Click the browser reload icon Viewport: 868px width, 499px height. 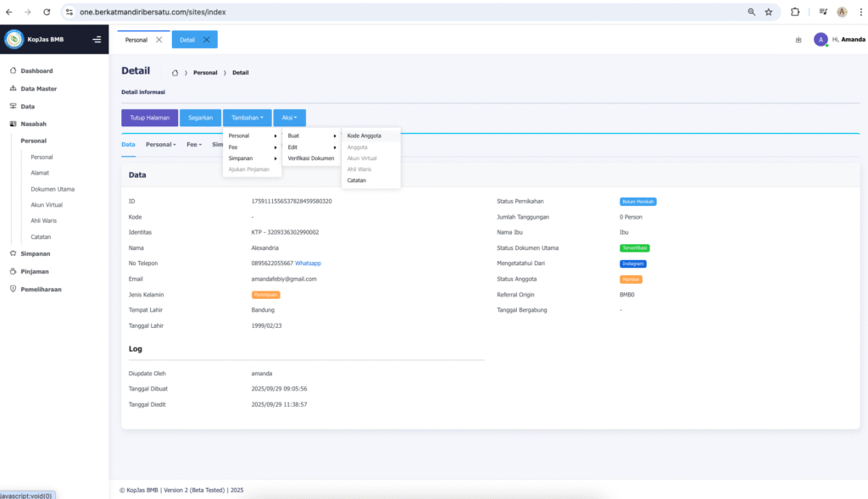pos(47,13)
